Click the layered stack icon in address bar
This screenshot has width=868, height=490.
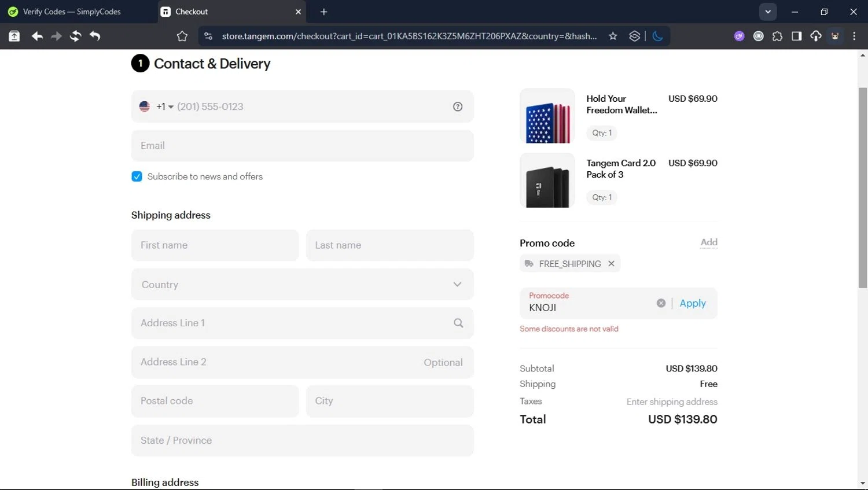[x=635, y=36]
